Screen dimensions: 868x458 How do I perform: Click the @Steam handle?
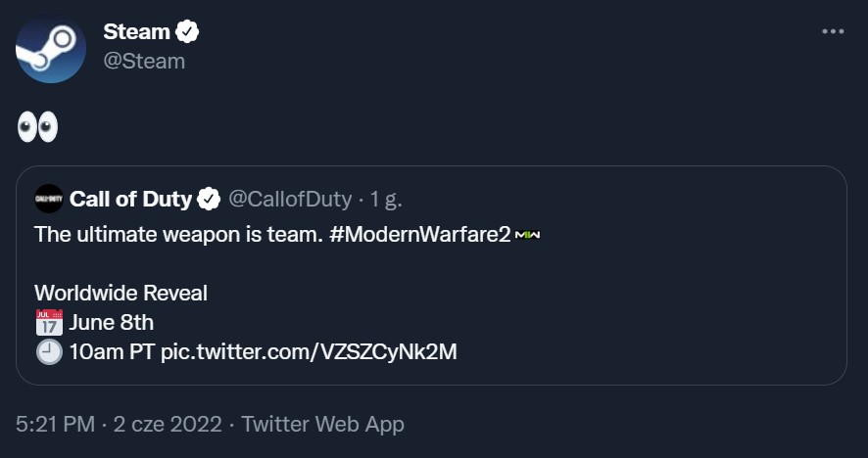tap(144, 61)
